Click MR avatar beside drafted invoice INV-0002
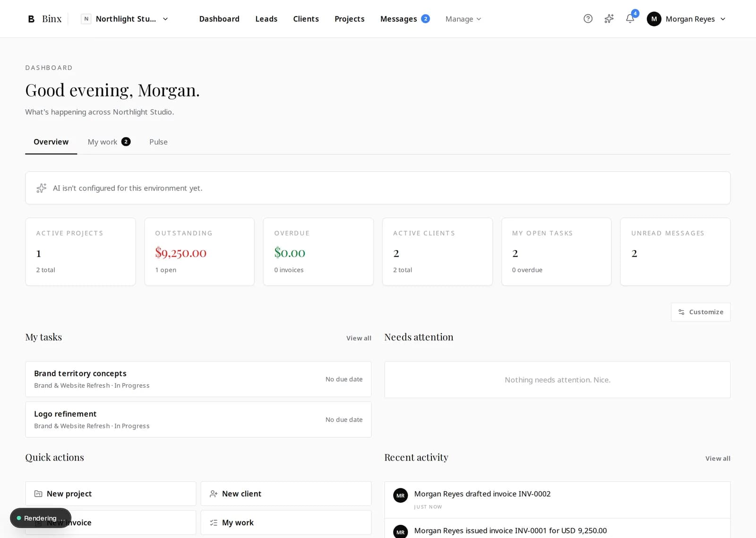The width and height of the screenshot is (756, 538). pyautogui.click(x=401, y=495)
